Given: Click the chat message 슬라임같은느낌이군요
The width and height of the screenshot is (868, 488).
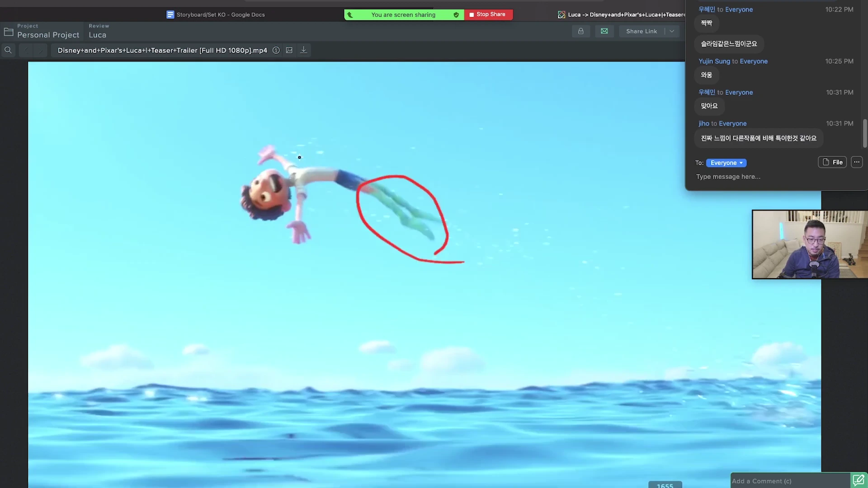Looking at the screenshot, I should [729, 44].
